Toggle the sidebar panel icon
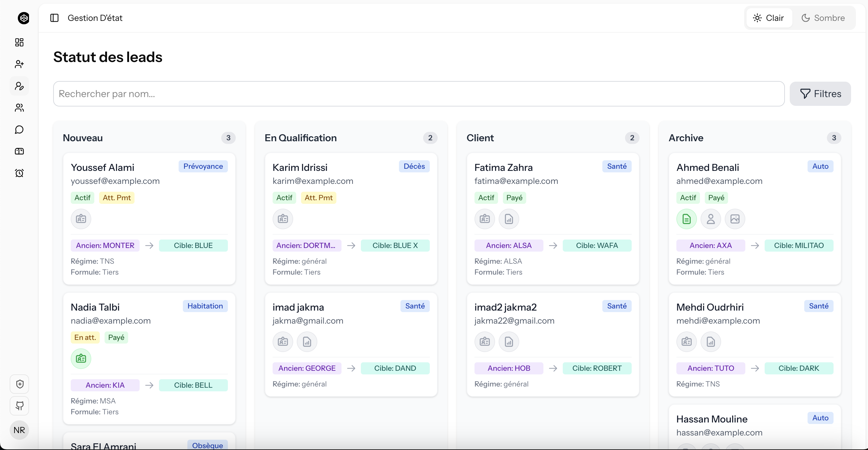 click(54, 18)
